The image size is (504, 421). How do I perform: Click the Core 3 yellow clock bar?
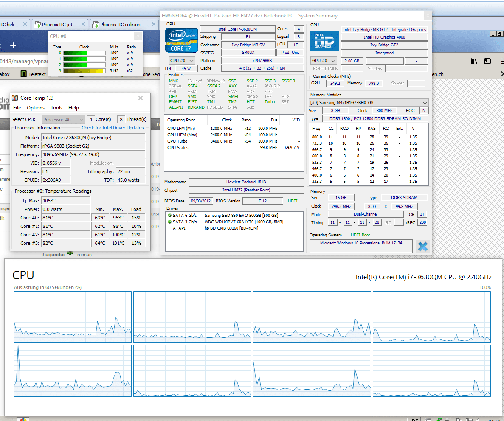point(84,71)
